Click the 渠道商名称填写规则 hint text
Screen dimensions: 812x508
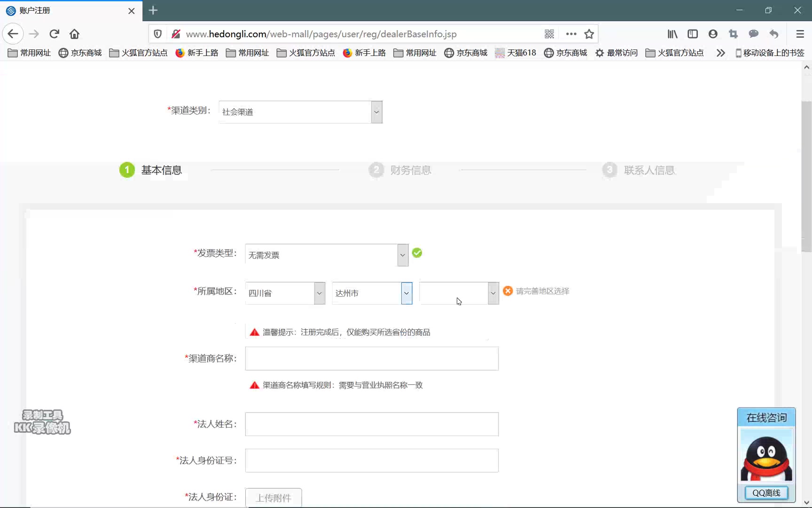[343, 385]
